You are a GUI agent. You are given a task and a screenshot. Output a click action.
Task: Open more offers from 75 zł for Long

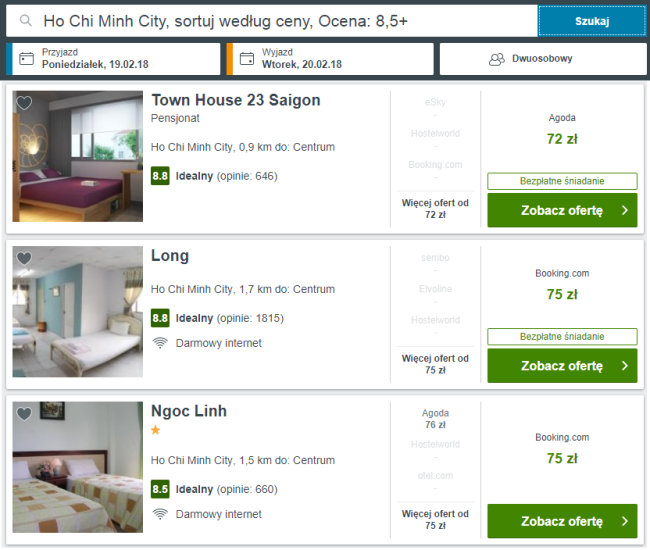tap(435, 363)
